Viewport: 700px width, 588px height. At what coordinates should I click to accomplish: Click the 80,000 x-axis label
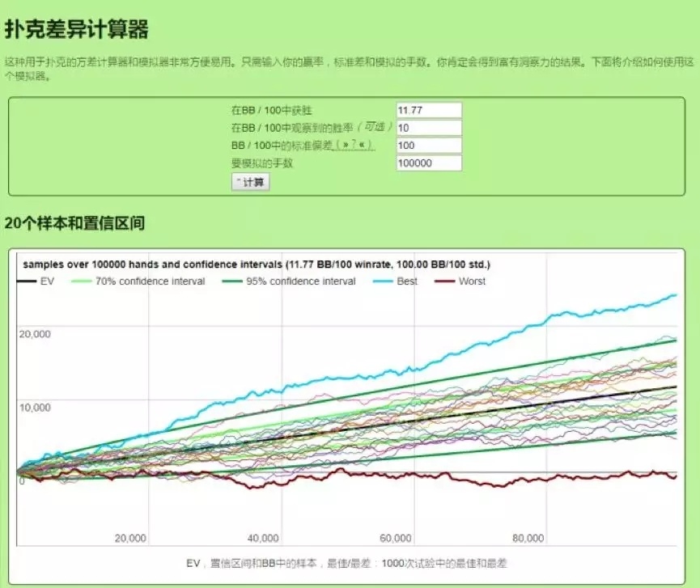coord(528,538)
